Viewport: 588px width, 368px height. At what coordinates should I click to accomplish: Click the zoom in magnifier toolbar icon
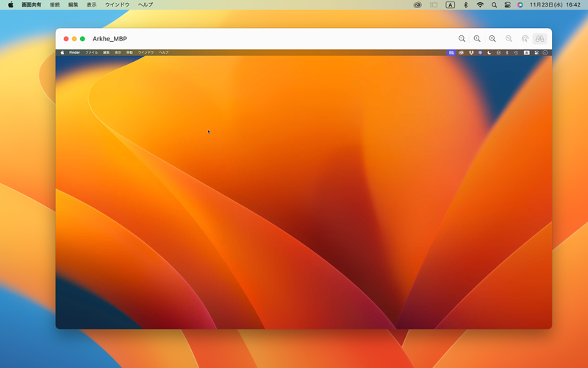click(x=492, y=39)
